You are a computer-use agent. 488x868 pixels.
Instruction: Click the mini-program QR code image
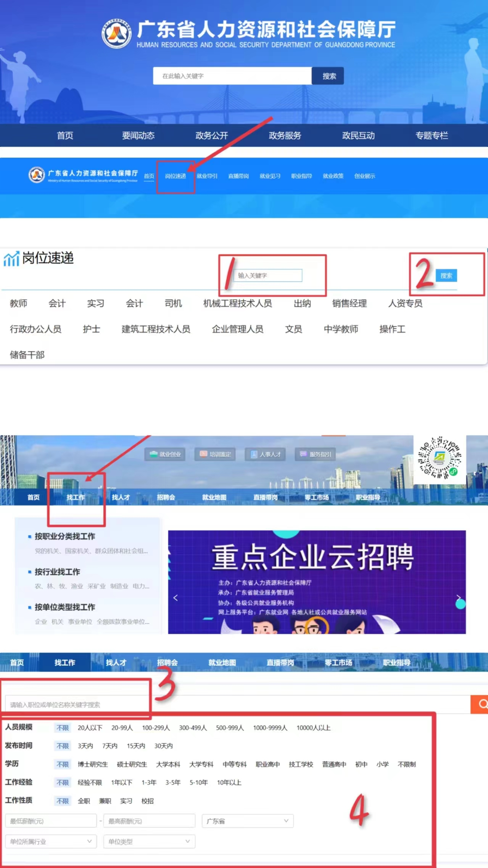(x=440, y=457)
